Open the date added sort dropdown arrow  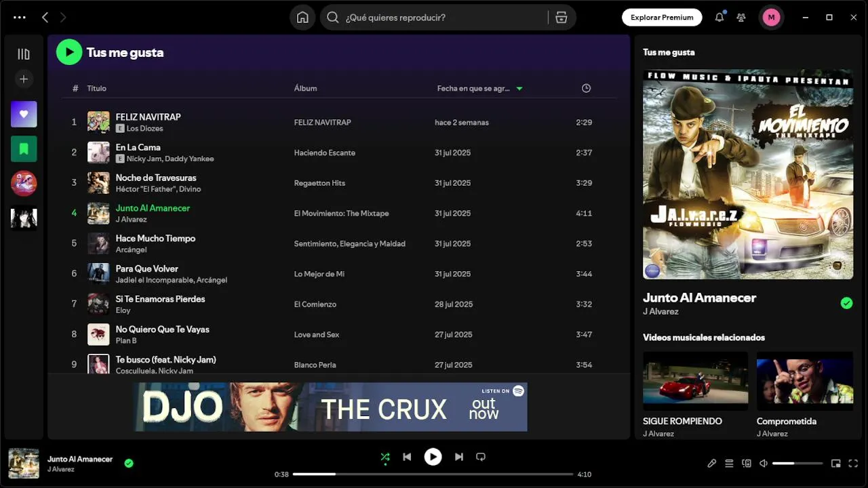[519, 89]
